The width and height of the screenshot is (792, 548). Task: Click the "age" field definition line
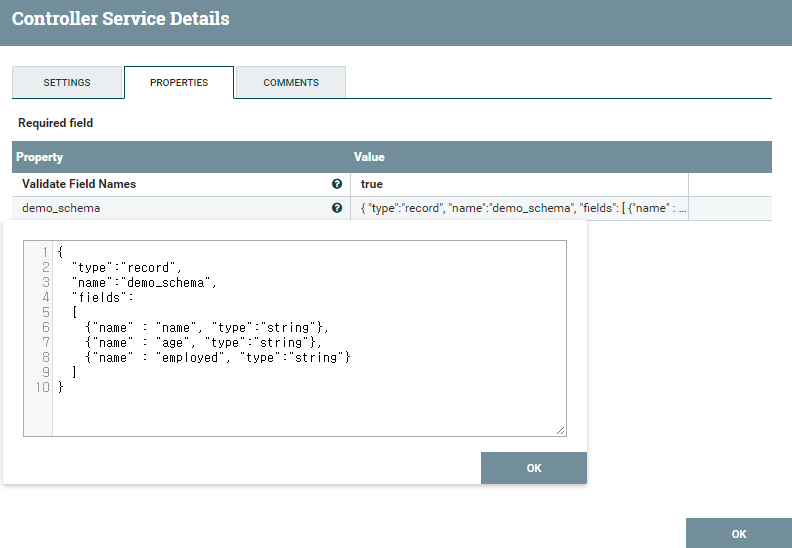(204, 342)
